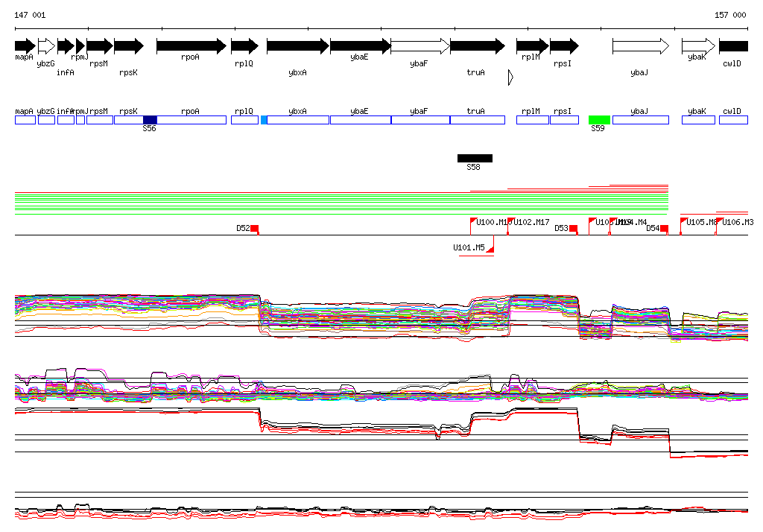
Task: Select the rplM gene arrow
Action: (533, 46)
